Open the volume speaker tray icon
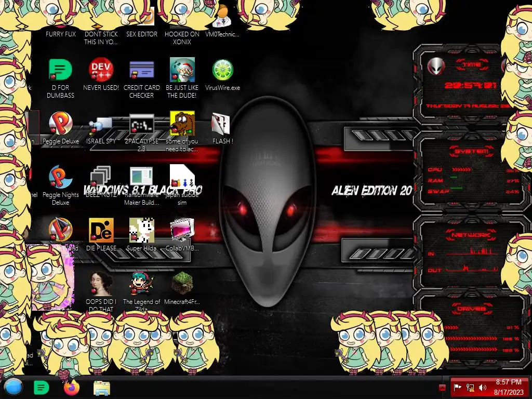The width and height of the screenshot is (532, 399). point(483,387)
